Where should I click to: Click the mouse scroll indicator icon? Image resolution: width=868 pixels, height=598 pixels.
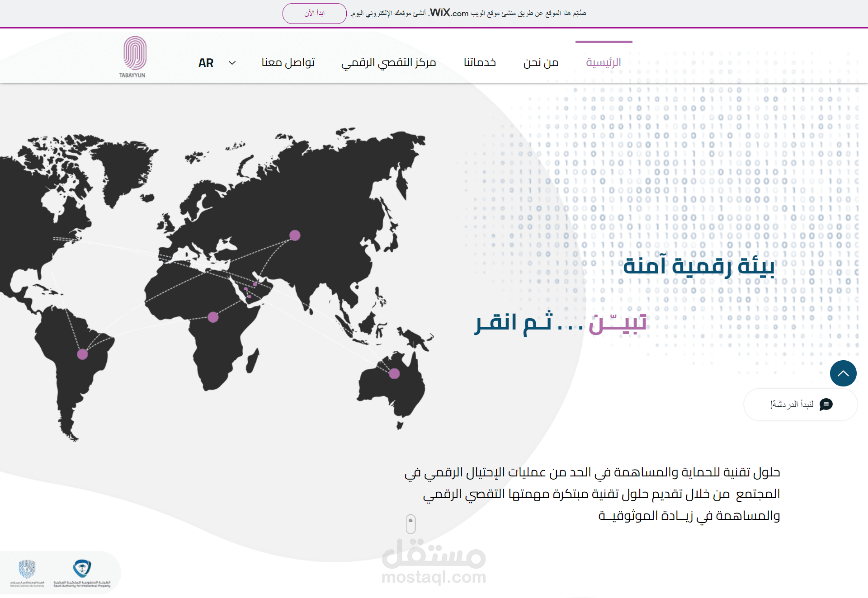pyautogui.click(x=410, y=524)
